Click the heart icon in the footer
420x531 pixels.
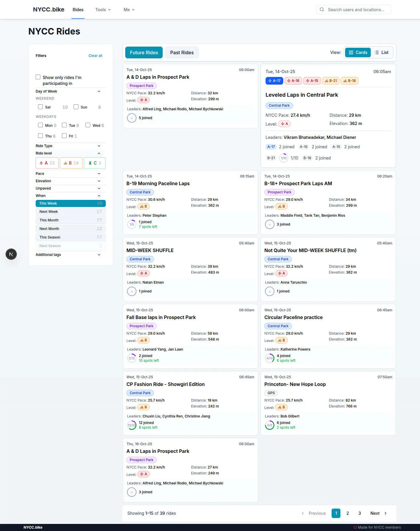[x=355, y=527]
